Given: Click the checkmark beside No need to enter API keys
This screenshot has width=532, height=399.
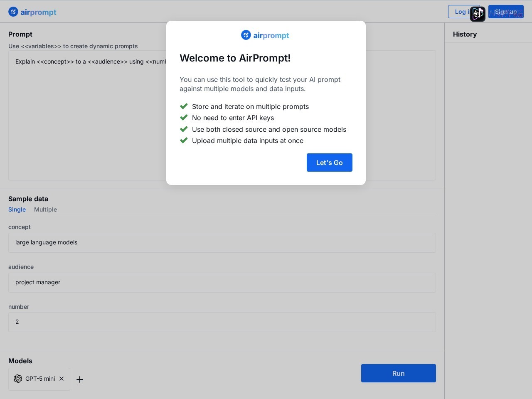Looking at the screenshot, I should [184, 118].
